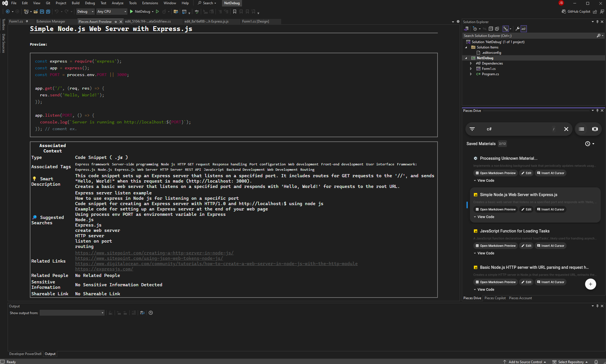Click notifications bell in status bar
This screenshot has height=364, width=606.
coord(596,362)
